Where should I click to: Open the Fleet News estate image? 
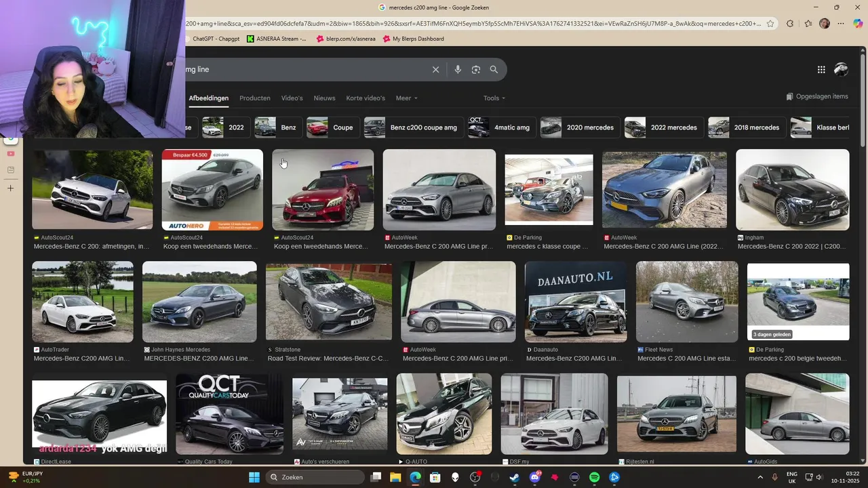coord(687,302)
